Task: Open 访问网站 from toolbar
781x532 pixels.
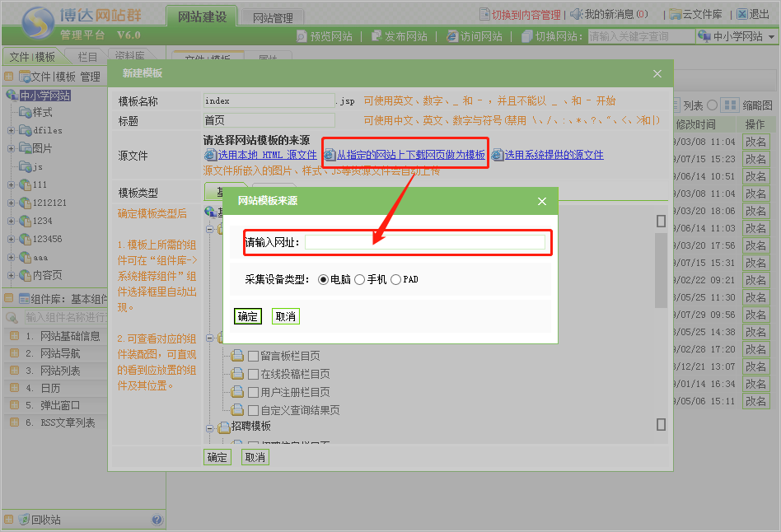Action: coord(452,37)
